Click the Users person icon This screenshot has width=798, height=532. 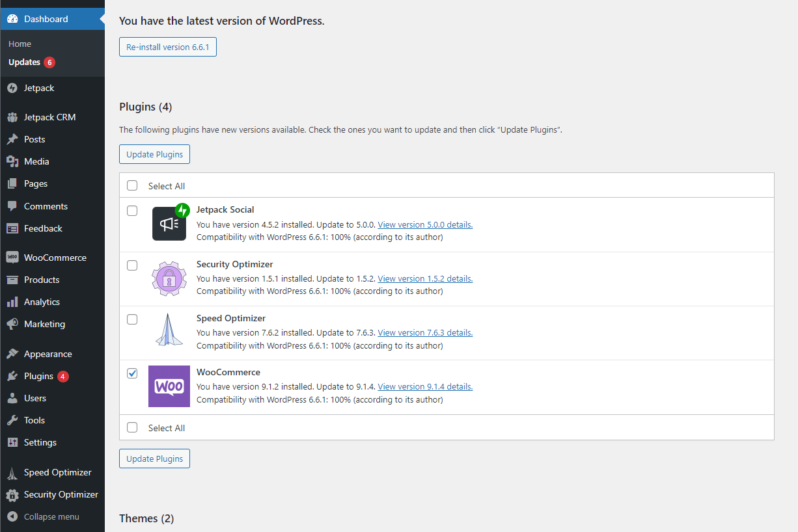12,398
